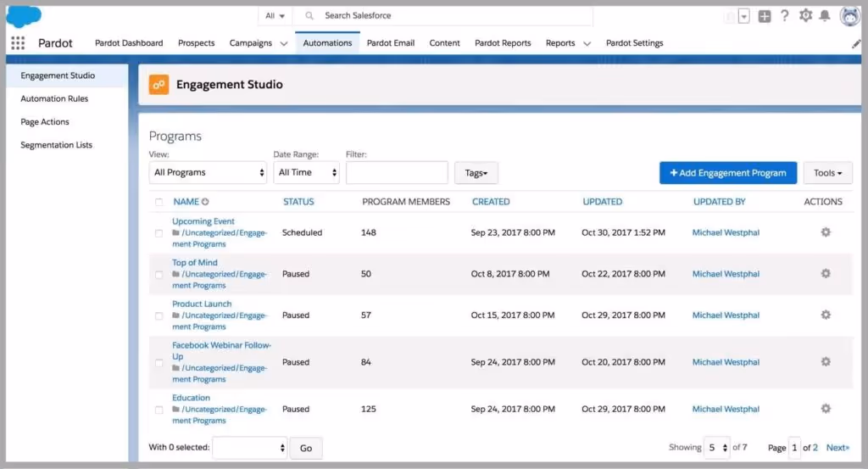This screenshot has height=469, width=868.
Task: Switch to the Prospects tab
Action: coord(196,42)
